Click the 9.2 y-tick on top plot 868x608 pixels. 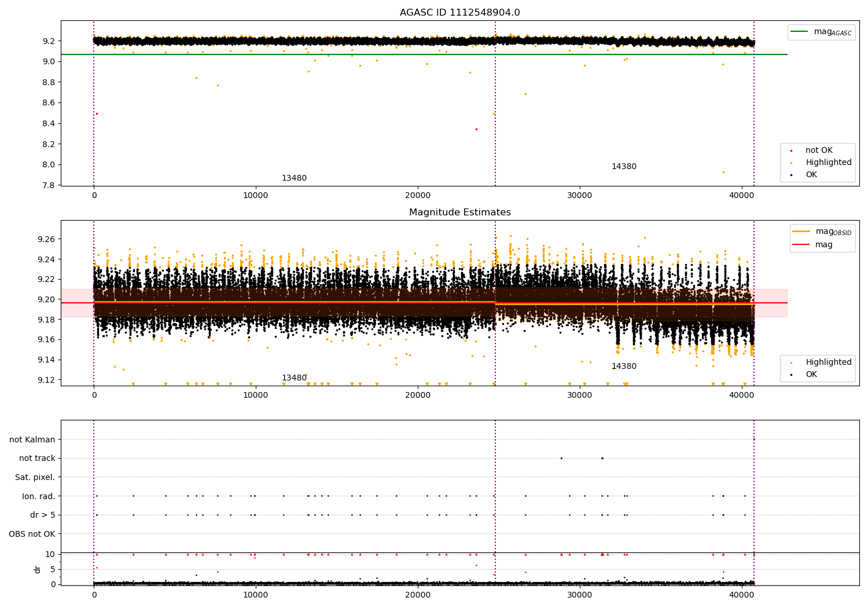49,41
